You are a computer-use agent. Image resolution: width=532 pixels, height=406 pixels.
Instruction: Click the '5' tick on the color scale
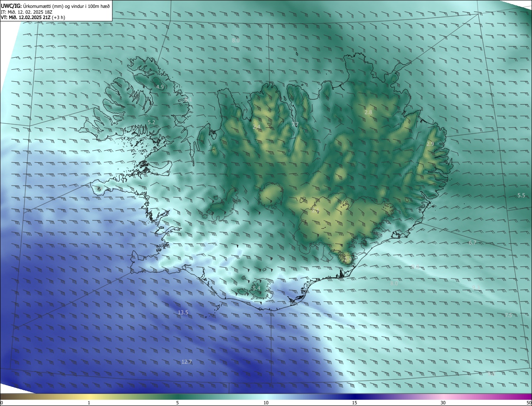pos(177,403)
